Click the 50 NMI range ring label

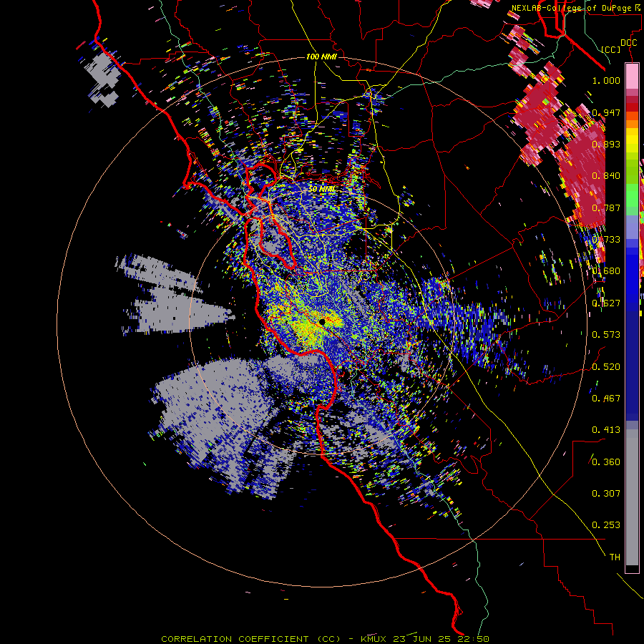tap(322, 189)
